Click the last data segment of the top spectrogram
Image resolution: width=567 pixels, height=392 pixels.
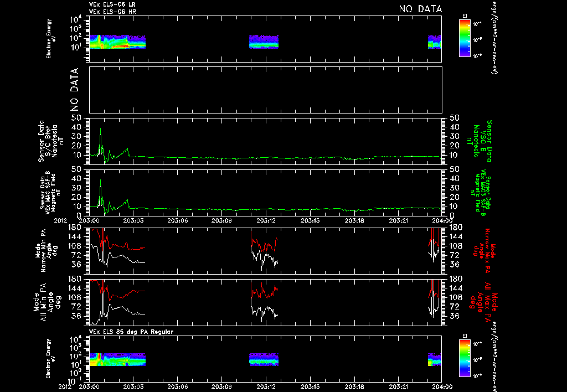click(435, 42)
